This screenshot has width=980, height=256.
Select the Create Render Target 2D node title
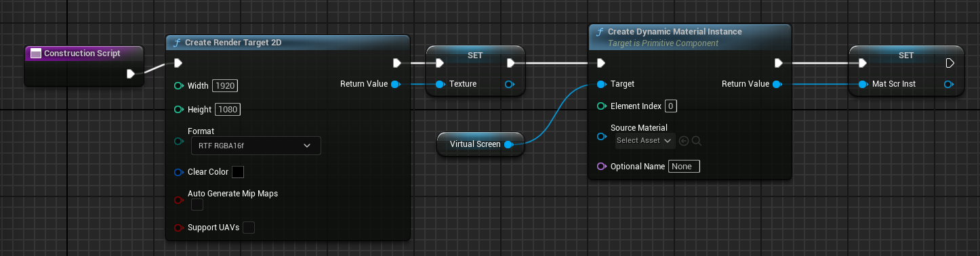(x=233, y=43)
